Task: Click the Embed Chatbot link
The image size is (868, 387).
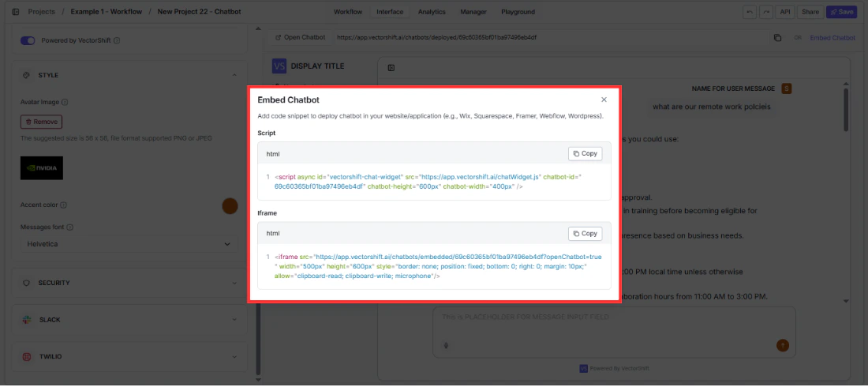Action: click(x=832, y=38)
